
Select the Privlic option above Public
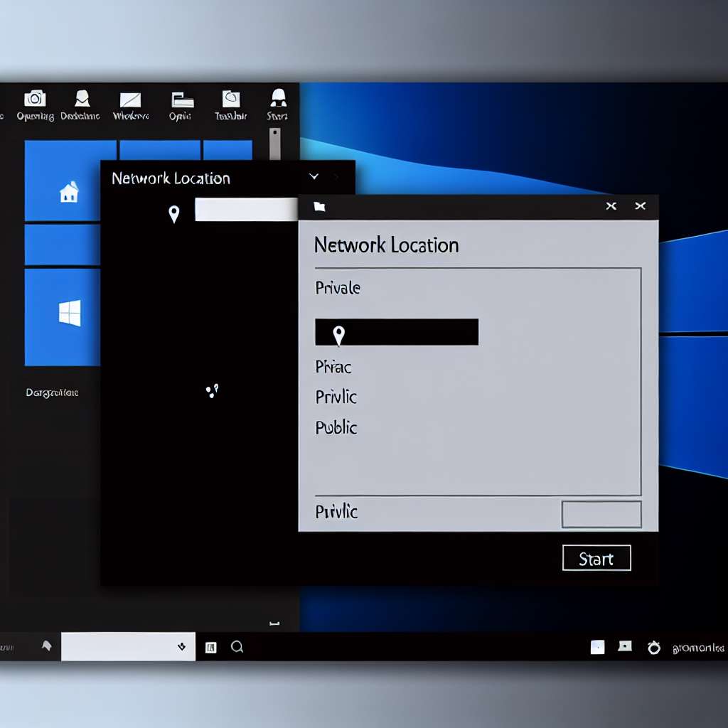pos(336,397)
